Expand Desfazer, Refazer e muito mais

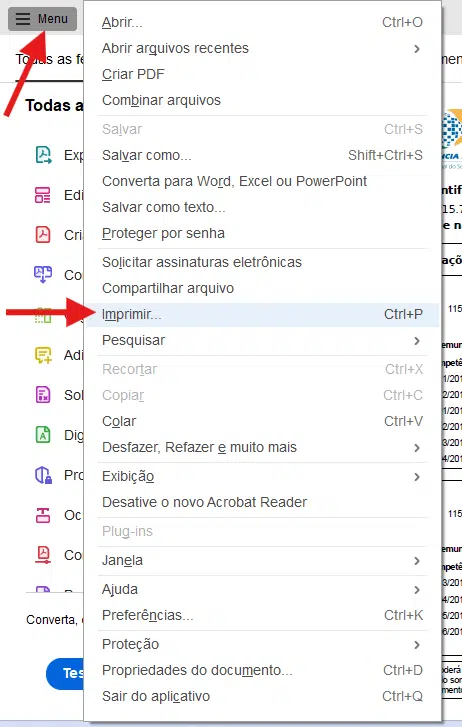[262, 447]
